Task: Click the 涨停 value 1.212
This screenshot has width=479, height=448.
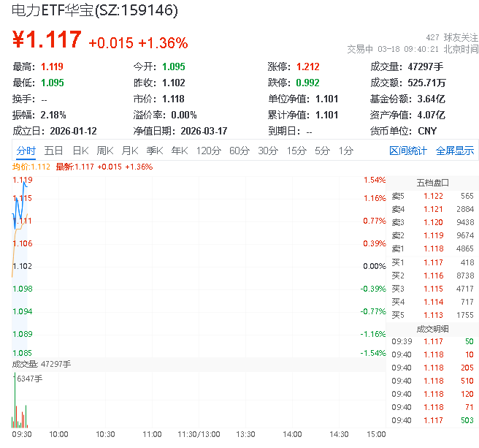Action: pyautogui.click(x=308, y=67)
